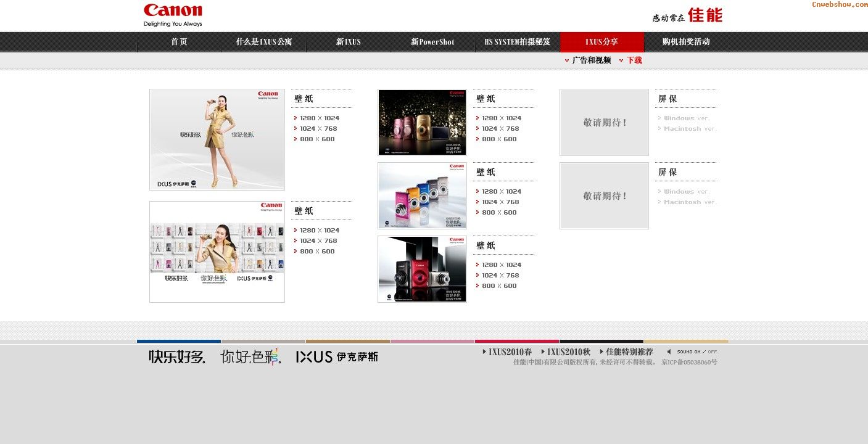This screenshot has width=868, height=444.
Task: Open the red and black cameras wallpaper thumbnail
Action: pyautogui.click(x=422, y=269)
